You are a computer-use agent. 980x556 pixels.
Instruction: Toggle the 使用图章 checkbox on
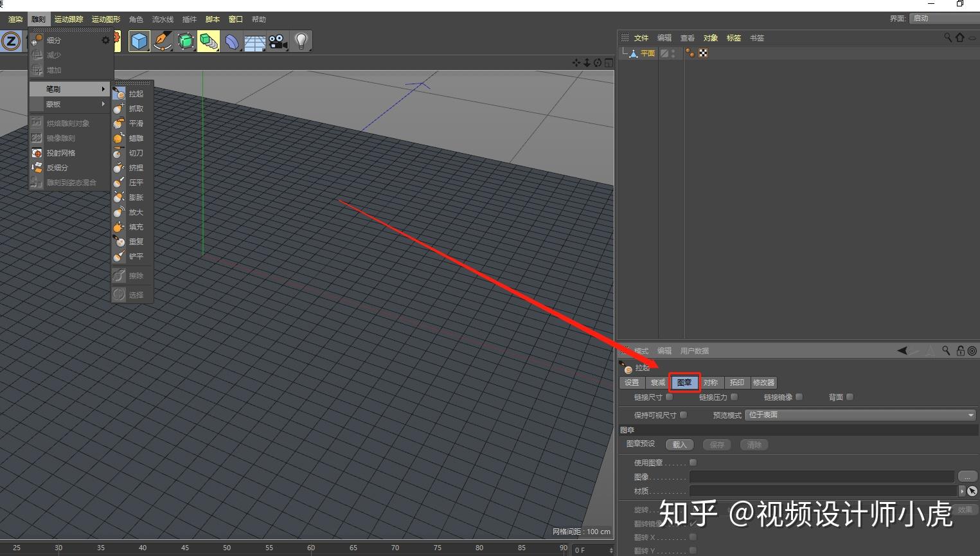(x=692, y=462)
